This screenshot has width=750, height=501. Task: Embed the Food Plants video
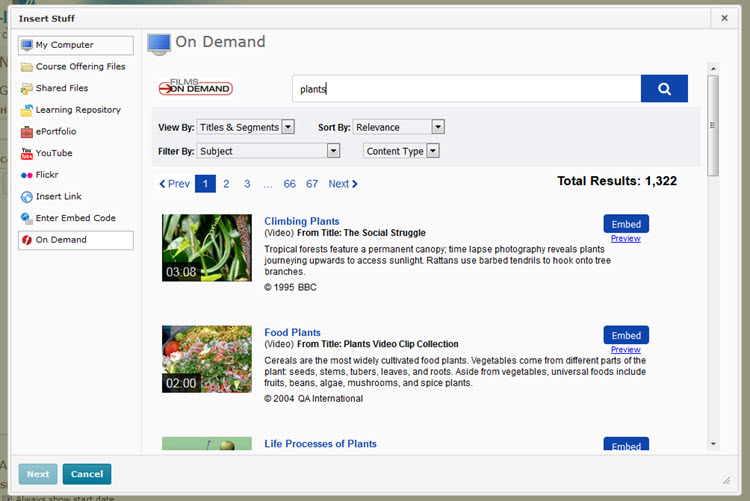click(626, 335)
